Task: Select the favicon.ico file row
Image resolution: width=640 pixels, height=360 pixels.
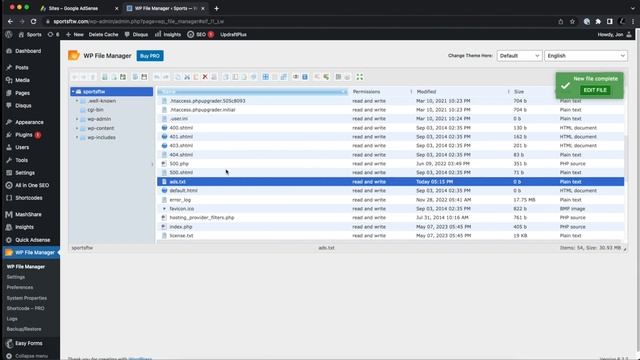Action: 391,209
